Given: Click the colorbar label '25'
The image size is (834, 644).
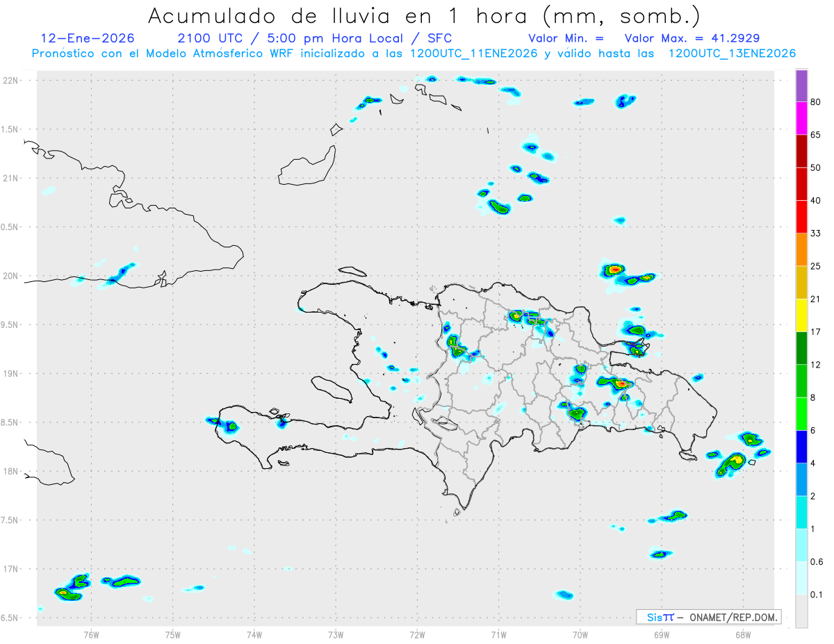Looking at the screenshot, I should (817, 266).
